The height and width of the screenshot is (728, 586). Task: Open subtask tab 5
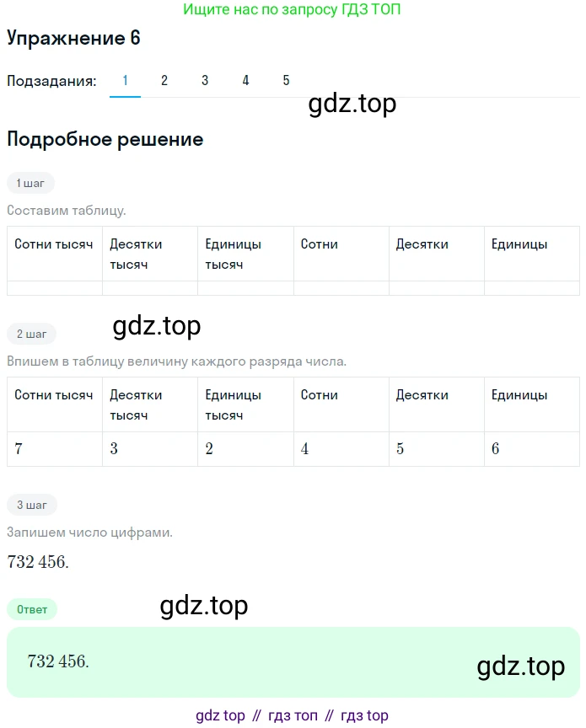[x=286, y=81]
